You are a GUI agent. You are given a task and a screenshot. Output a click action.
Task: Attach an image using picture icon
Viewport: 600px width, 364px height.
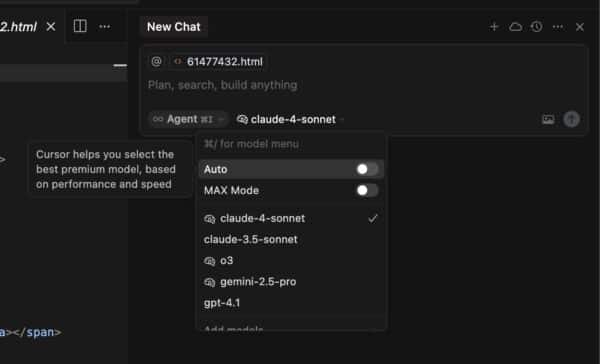point(548,119)
